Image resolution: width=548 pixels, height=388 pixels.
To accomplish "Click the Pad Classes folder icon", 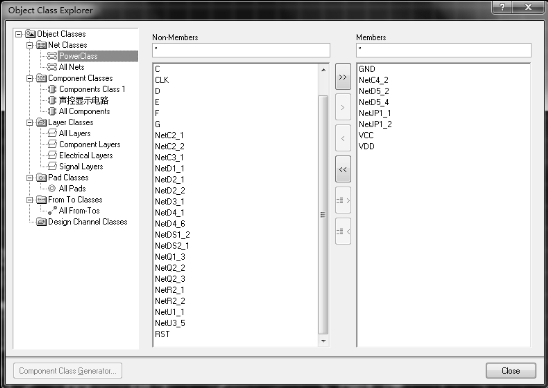I will pos(42,178).
